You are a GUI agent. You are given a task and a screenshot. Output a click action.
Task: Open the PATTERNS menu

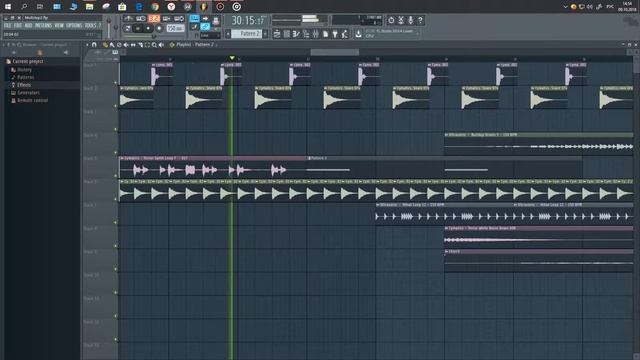[x=43, y=25]
